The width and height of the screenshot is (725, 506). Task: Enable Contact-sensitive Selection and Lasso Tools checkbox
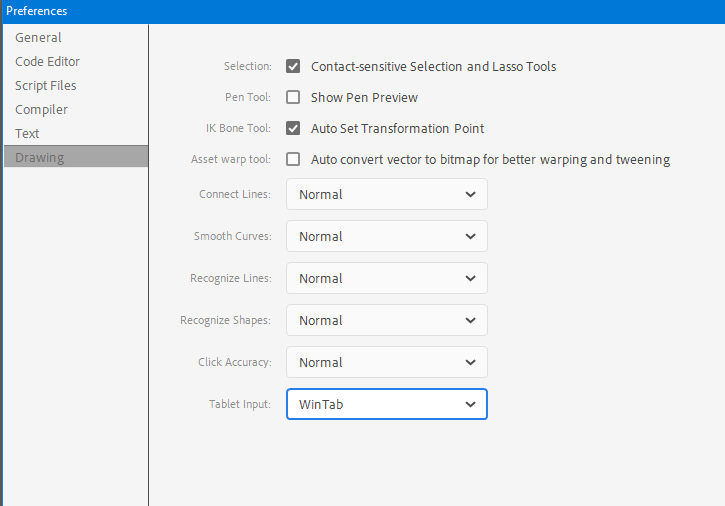[x=293, y=67]
